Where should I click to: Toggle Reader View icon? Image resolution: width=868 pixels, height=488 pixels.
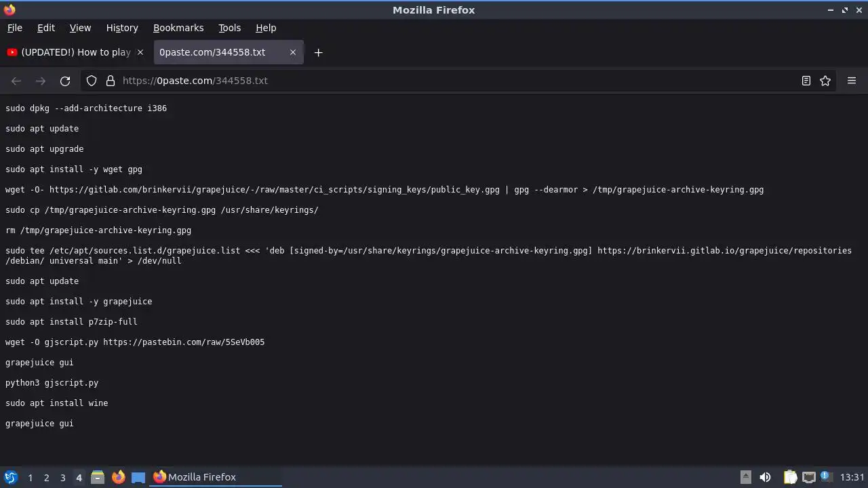coord(806,81)
